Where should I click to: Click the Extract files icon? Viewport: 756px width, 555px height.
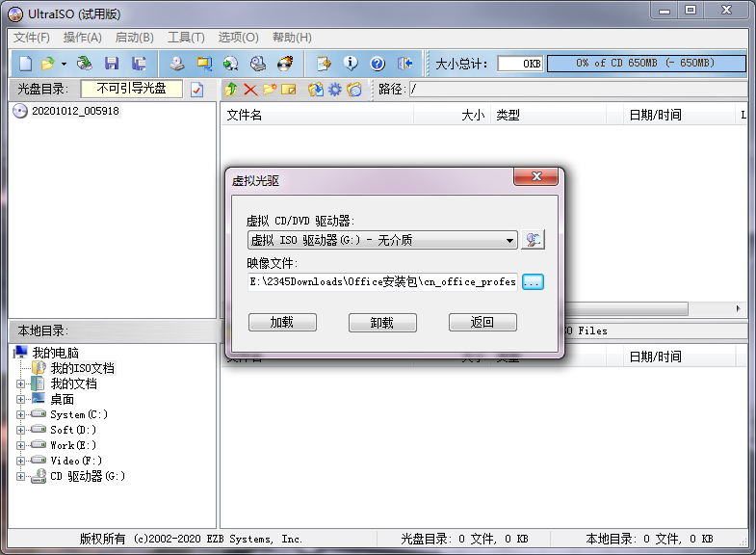tap(316, 90)
